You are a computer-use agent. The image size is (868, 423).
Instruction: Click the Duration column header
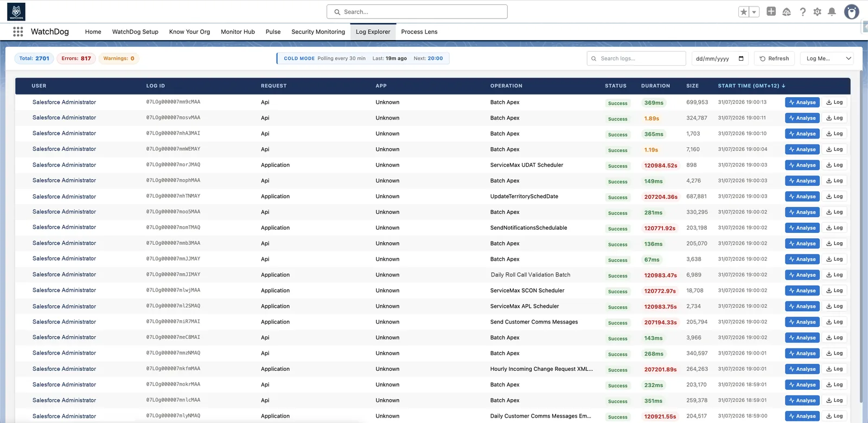tap(655, 86)
